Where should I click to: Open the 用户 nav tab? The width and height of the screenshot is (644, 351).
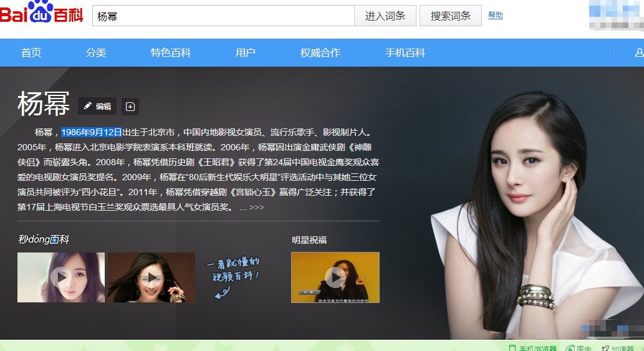tap(246, 52)
